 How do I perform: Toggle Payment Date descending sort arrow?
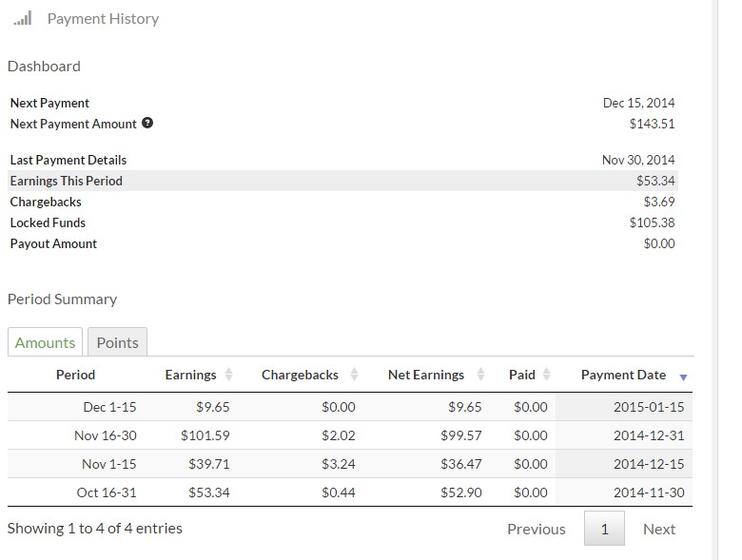click(683, 377)
